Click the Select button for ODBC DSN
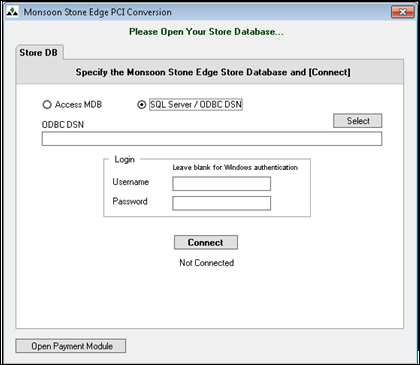Screen dimensions: 420x365 click(358, 121)
